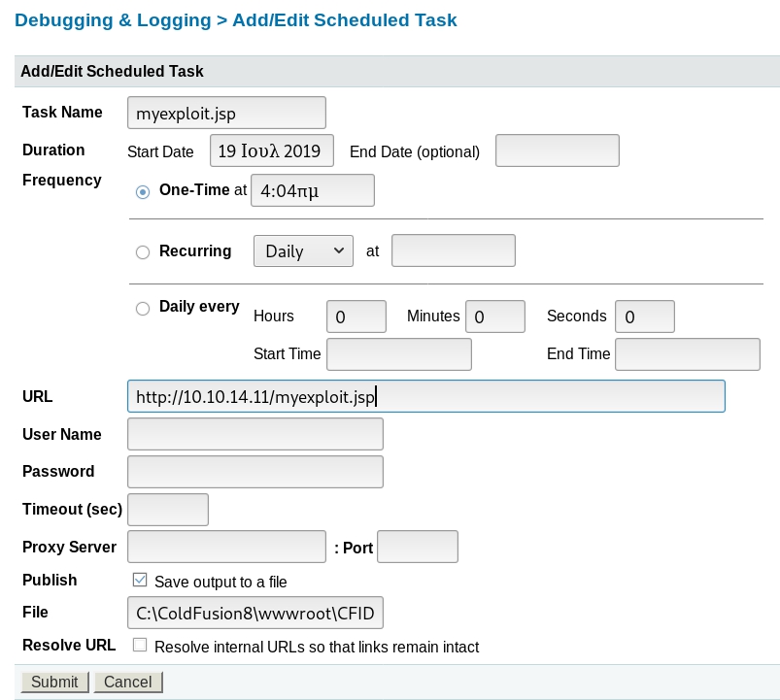Click the Debugging & Logging page heading
The height and width of the screenshot is (700, 780).
(x=236, y=20)
